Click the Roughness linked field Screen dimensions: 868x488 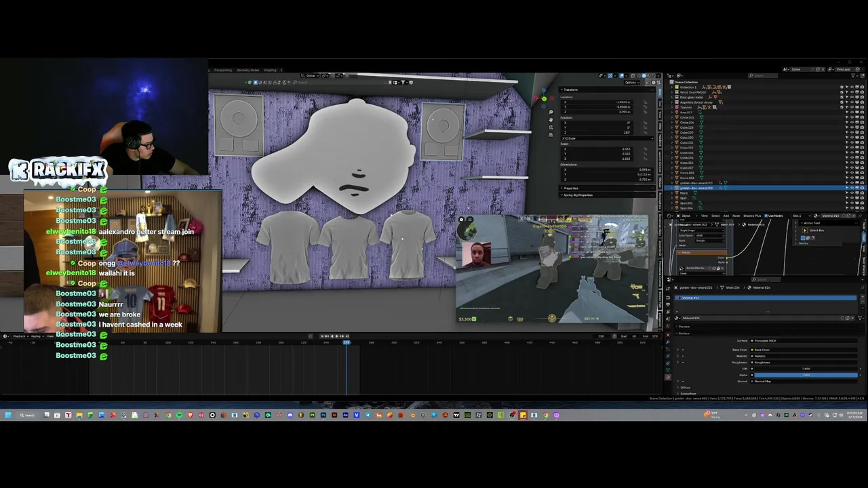coord(804,363)
